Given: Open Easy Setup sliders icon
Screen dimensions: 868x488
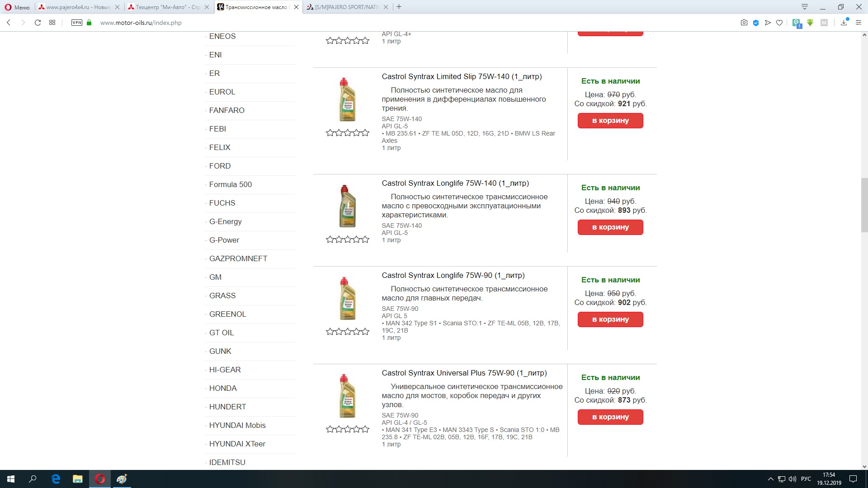Looking at the screenshot, I should coord(859,23).
